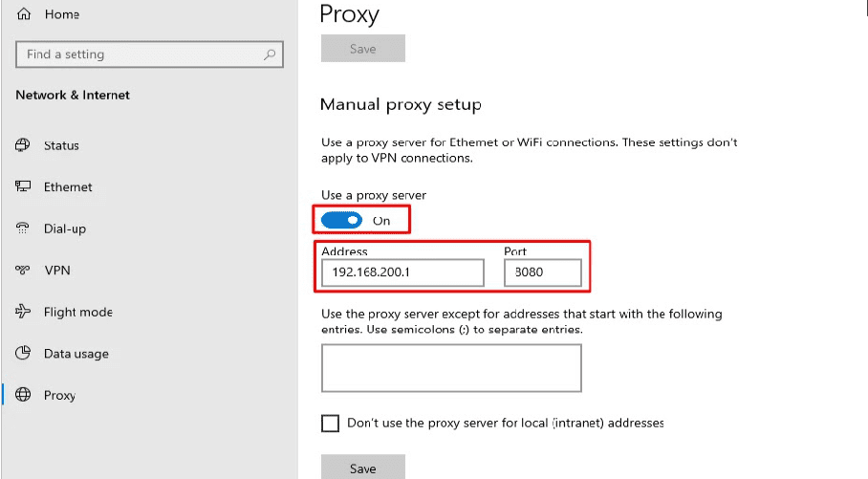Click the Port number field
Viewport: 868px width, 479px height.
coord(543,273)
